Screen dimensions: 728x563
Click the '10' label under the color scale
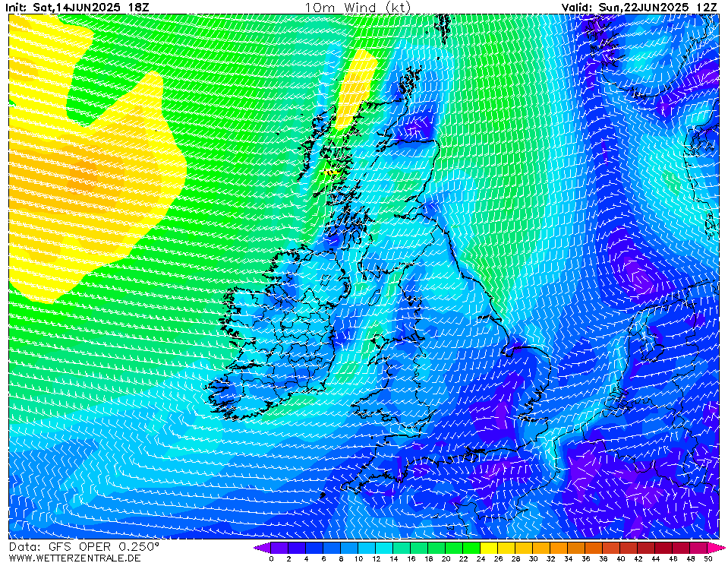coord(358,558)
